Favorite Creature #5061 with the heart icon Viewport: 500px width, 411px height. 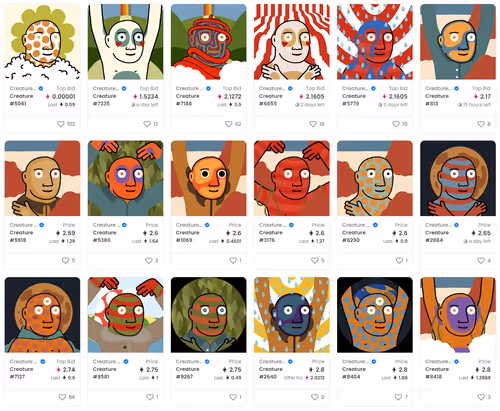click(61, 124)
